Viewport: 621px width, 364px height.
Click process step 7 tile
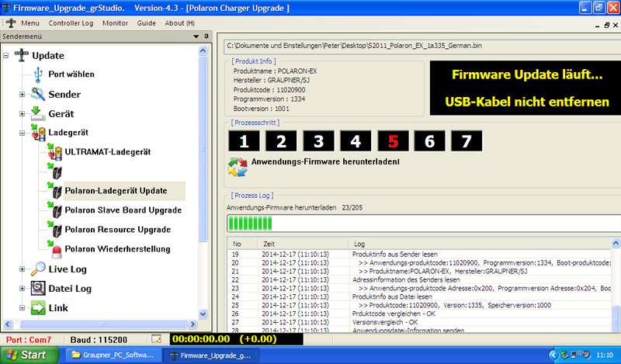pyautogui.click(x=467, y=141)
